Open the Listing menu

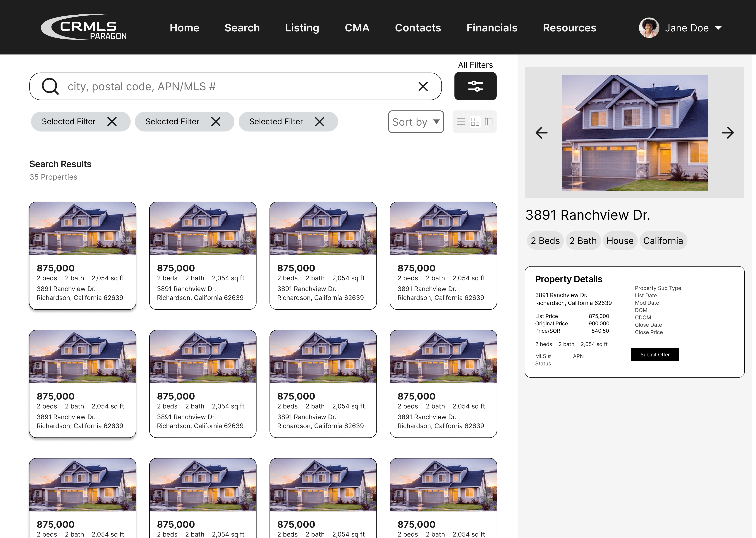pyautogui.click(x=302, y=28)
